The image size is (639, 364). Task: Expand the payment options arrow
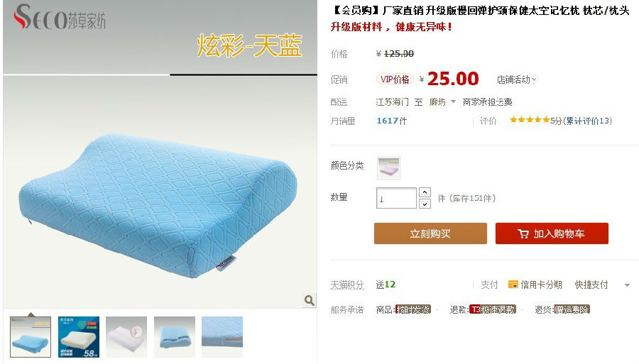pos(627,285)
